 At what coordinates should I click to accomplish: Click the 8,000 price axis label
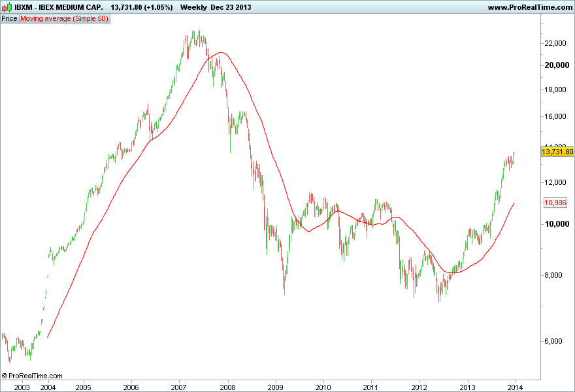[553, 275]
